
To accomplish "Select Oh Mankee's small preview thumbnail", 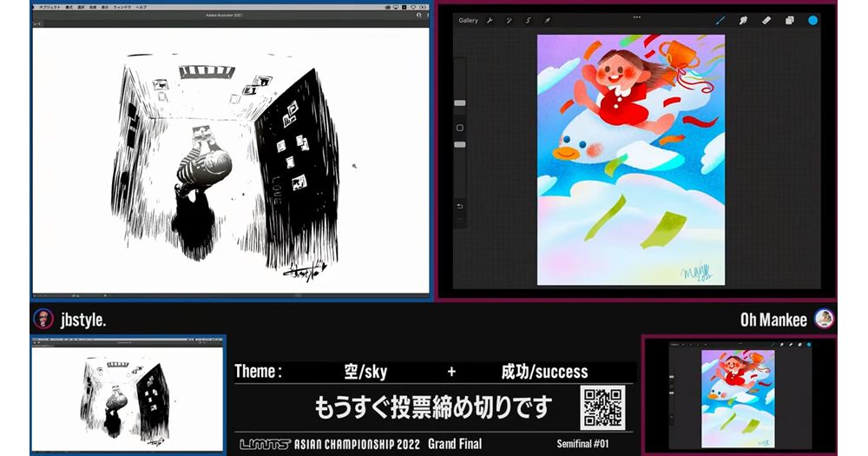I will pyautogui.click(x=739, y=393).
